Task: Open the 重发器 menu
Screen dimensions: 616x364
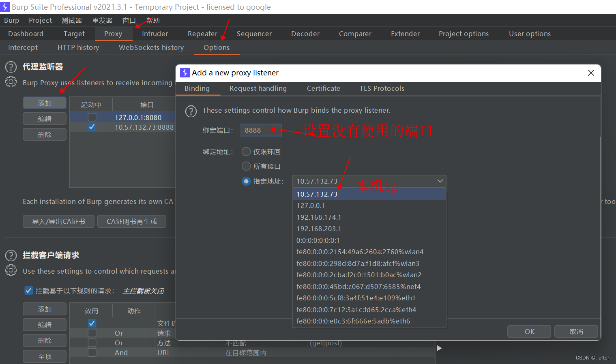Action: point(102,20)
